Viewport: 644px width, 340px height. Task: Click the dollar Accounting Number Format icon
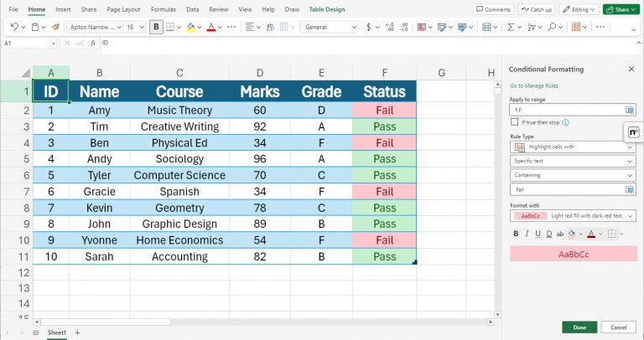(368, 27)
